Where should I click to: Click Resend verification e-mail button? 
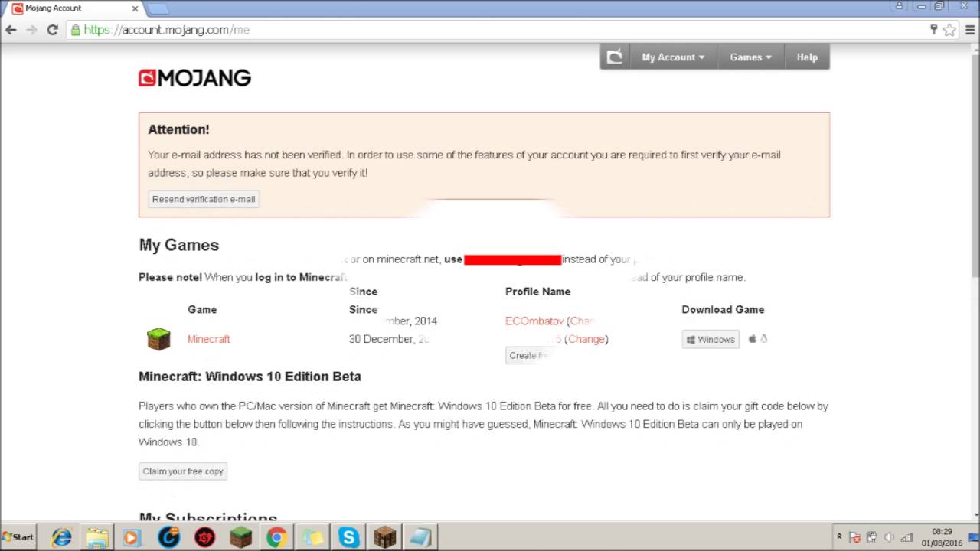click(204, 199)
